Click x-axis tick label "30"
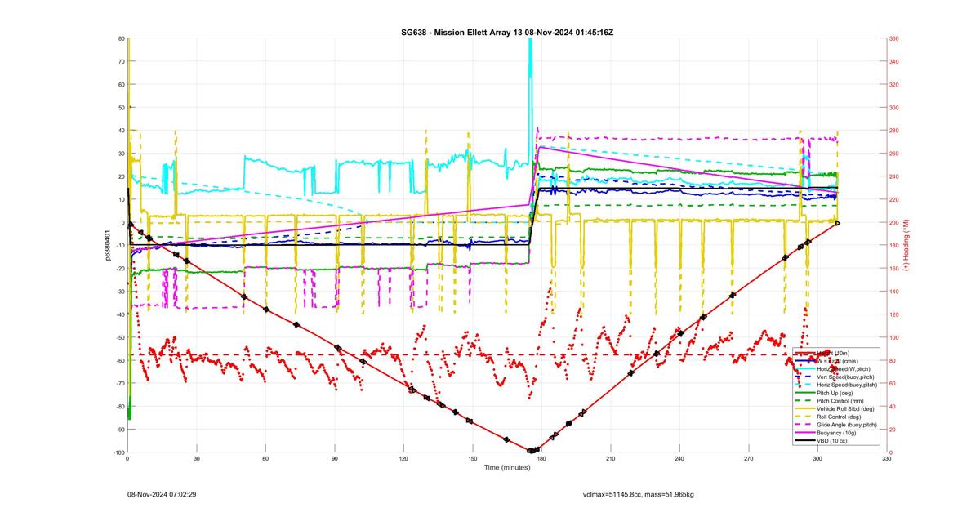980x508 pixels. pyautogui.click(x=196, y=460)
